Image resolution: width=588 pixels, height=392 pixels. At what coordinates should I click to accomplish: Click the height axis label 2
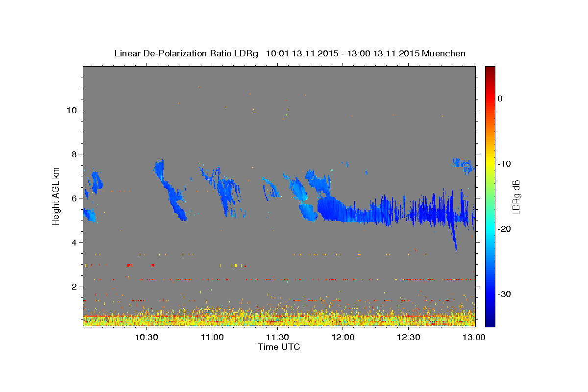tap(74, 286)
